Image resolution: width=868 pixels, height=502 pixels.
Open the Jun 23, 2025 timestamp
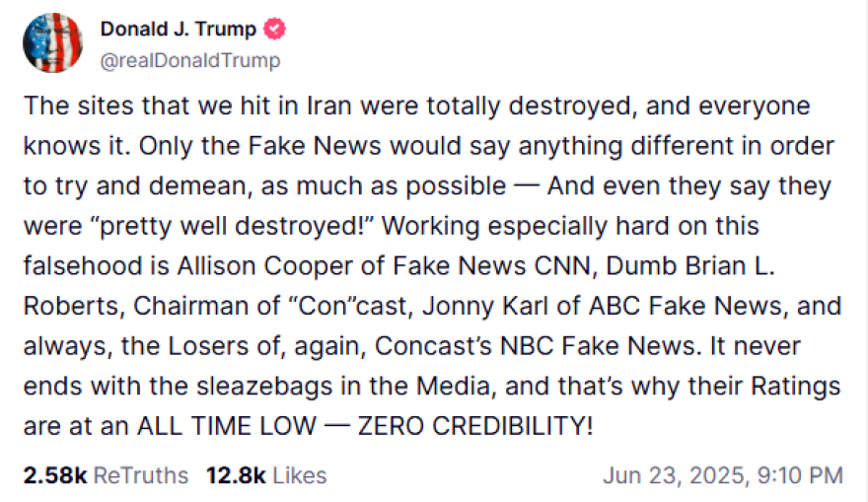click(x=722, y=475)
